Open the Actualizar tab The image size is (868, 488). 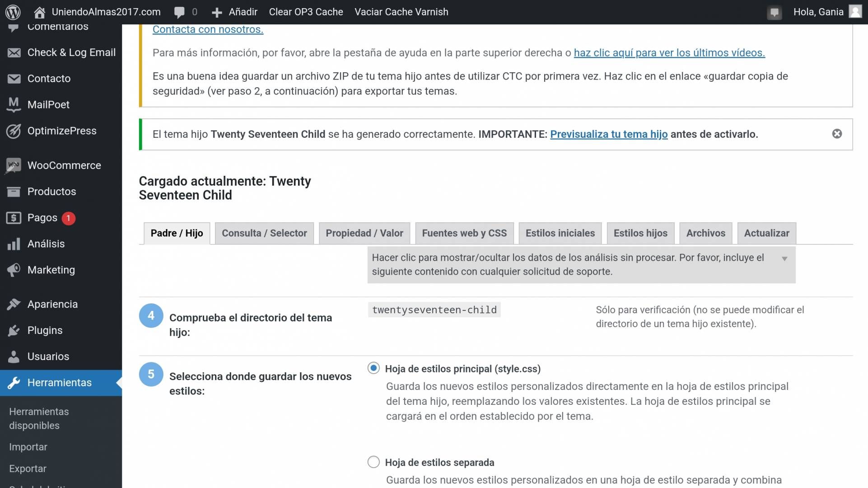766,233
